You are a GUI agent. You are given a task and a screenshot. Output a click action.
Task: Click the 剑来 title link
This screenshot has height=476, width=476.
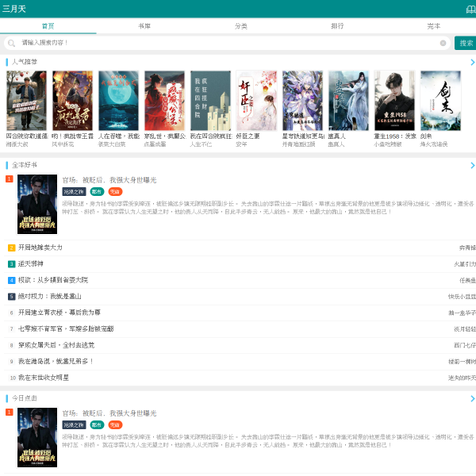point(426,136)
